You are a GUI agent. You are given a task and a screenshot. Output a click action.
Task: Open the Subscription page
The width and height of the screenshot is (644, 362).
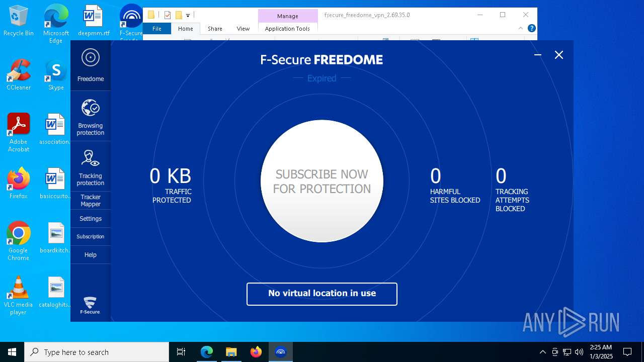pos(91,236)
